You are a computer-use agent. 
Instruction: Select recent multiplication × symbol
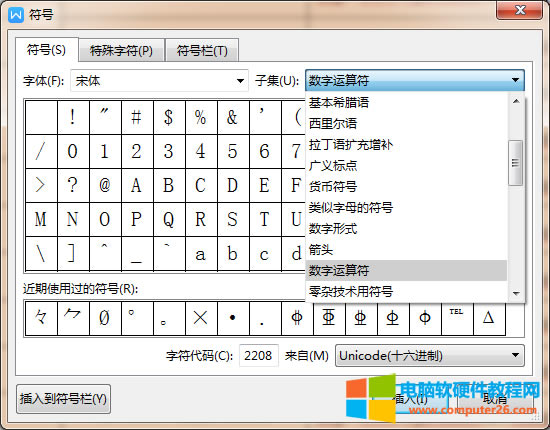(x=201, y=318)
